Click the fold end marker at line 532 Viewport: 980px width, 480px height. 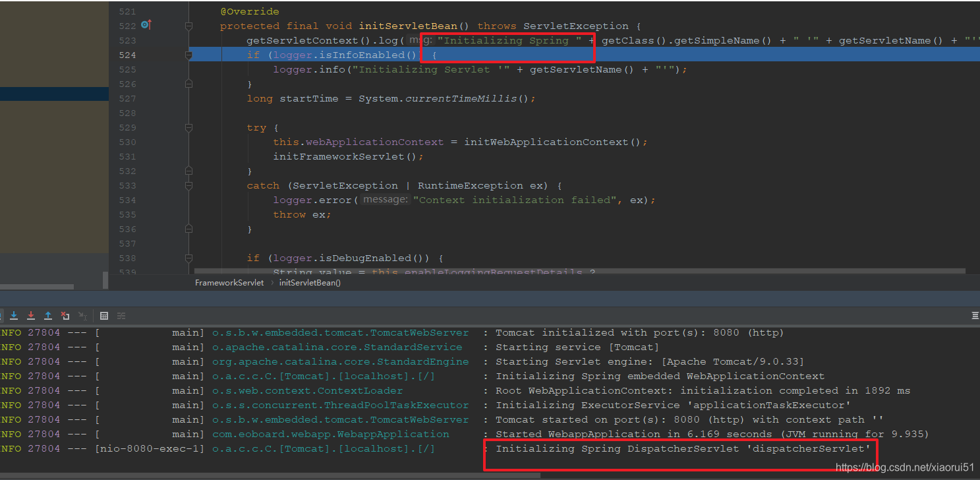[x=189, y=171]
